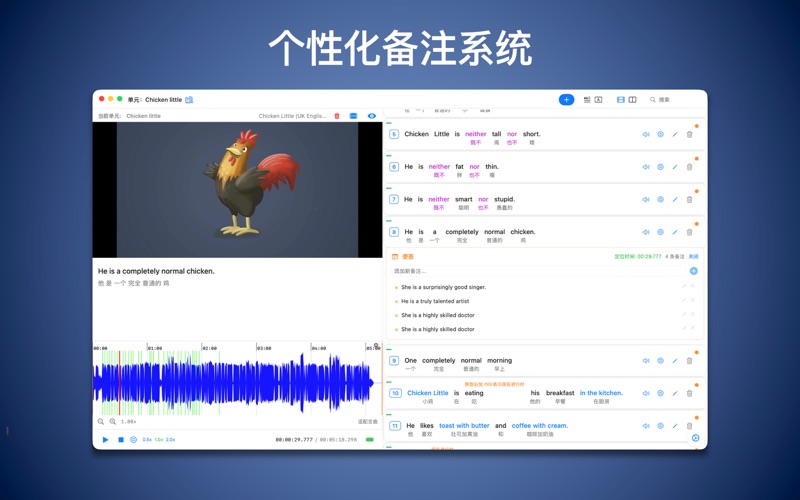Select sentence number 8 badge
Viewport: 800px width, 500px height.
394,232
